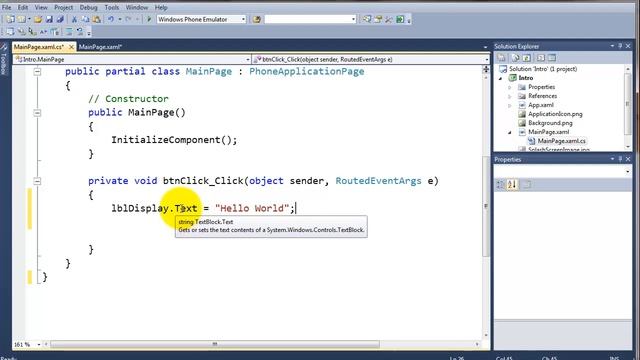
Task: Toggle auto-hide pin on Solution Explorer
Action: 620,46
